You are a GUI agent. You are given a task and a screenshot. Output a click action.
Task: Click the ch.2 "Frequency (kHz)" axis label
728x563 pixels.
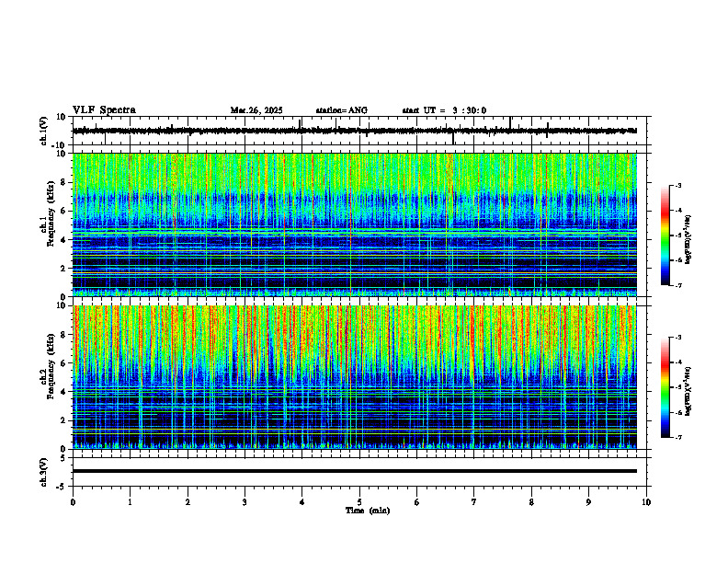click(x=51, y=366)
